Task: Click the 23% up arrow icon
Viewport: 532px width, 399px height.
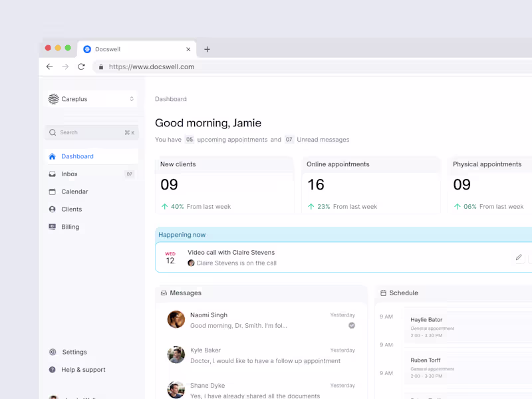Action: pyautogui.click(x=311, y=207)
